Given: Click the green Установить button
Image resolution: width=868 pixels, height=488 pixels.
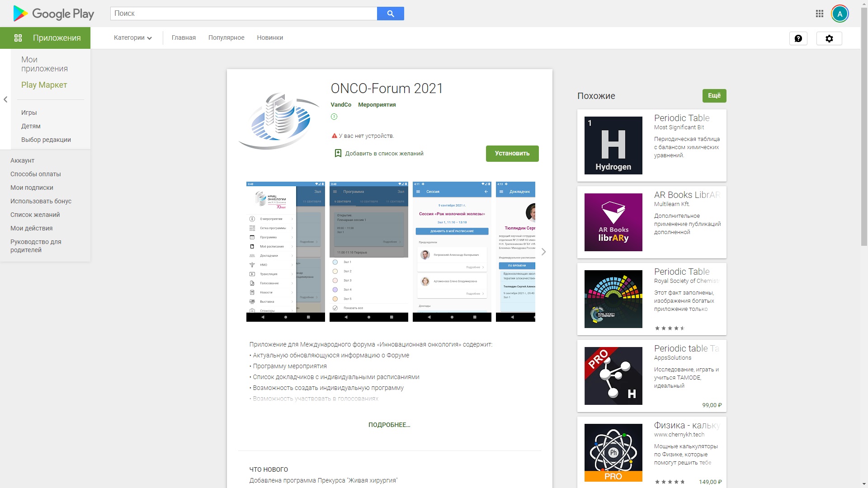Looking at the screenshot, I should tap(512, 154).
